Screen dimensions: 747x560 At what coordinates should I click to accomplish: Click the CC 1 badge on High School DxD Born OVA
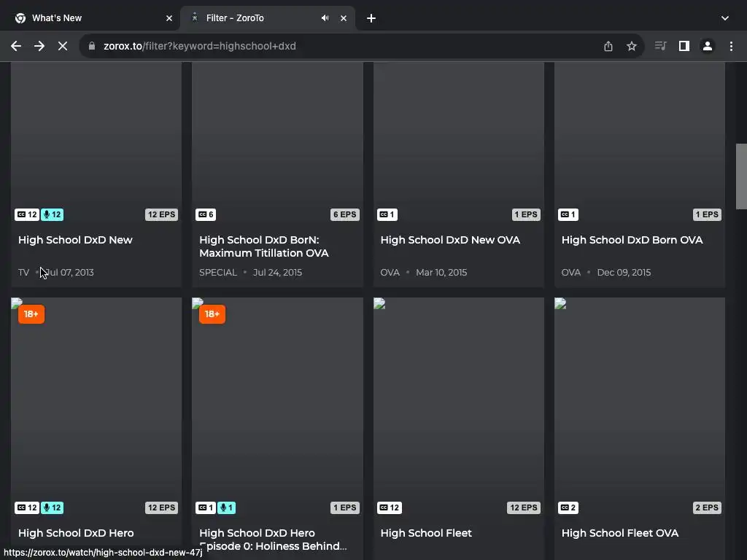[568, 215]
